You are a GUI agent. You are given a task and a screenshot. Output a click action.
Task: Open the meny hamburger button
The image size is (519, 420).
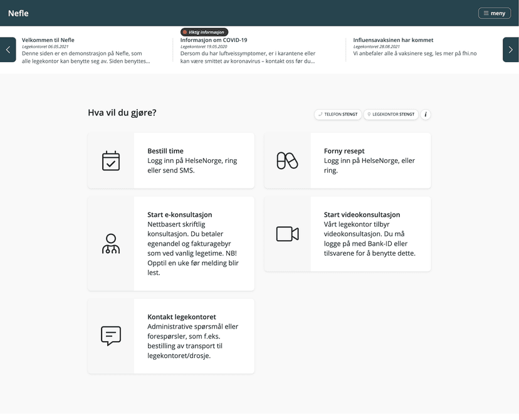pyautogui.click(x=494, y=13)
